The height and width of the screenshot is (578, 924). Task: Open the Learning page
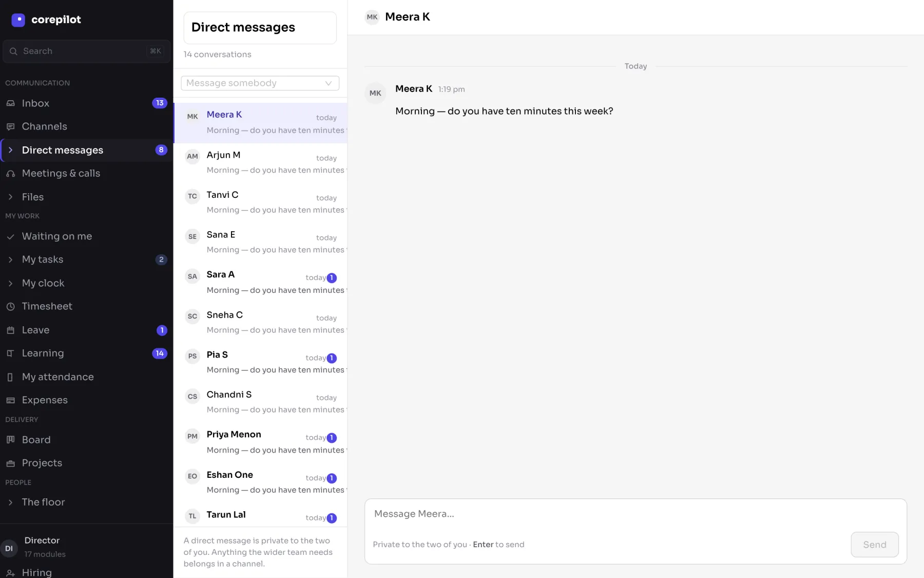click(86, 353)
